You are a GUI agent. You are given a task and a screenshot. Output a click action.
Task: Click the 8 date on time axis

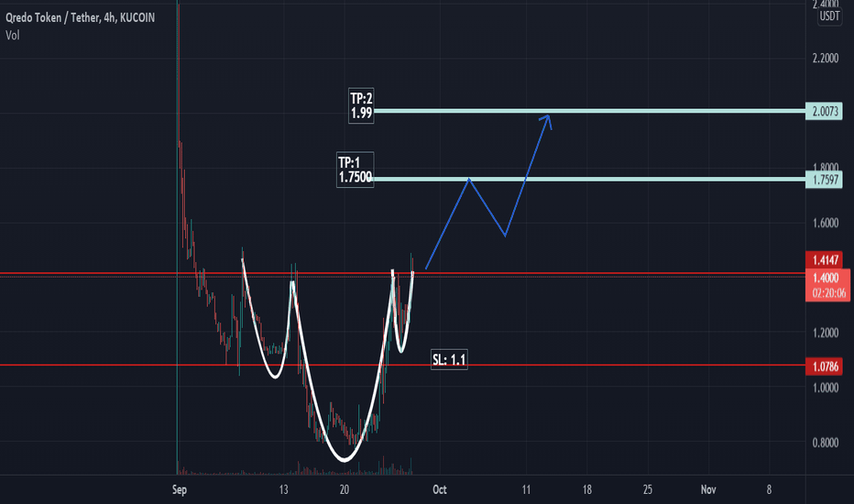(x=769, y=489)
